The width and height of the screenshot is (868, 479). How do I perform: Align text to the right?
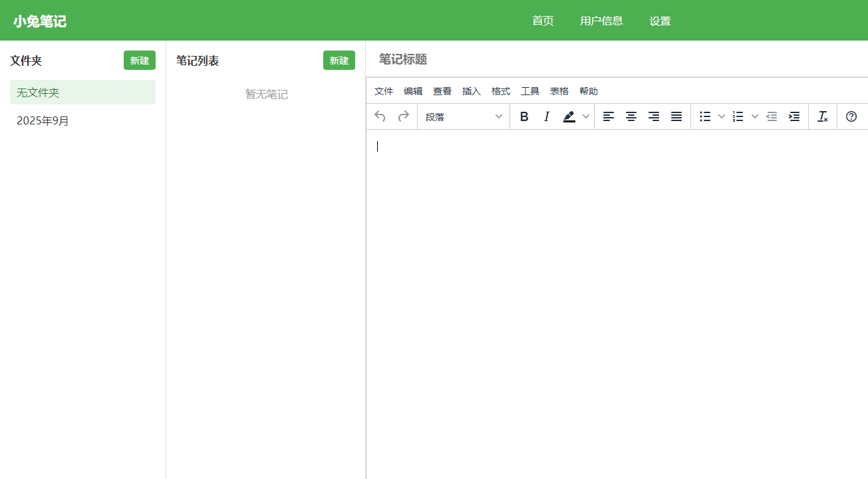pos(654,116)
